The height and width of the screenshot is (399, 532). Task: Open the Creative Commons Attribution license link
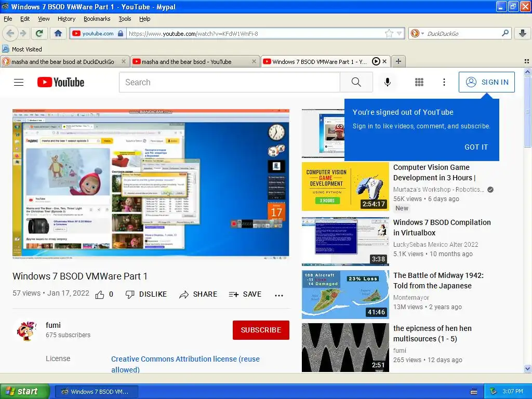pos(185,364)
